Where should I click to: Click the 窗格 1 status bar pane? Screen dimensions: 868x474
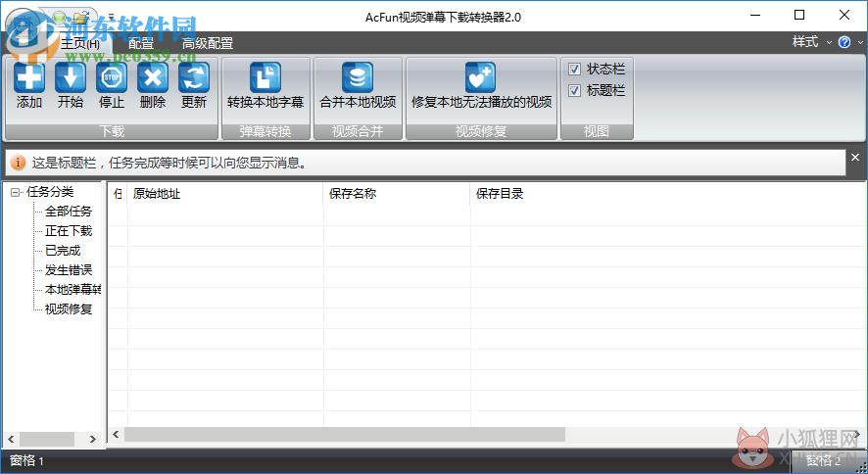click(x=26, y=460)
